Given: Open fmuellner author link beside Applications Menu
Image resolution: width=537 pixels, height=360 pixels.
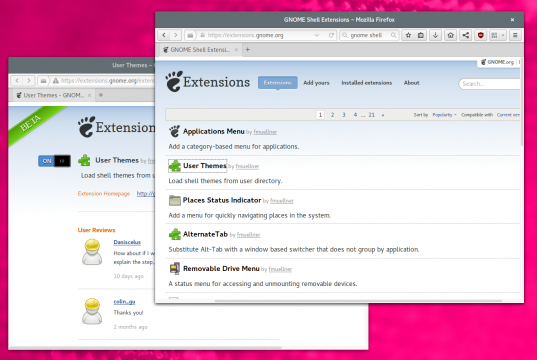Looking at the screenshot, I should (x=265, y=132).
